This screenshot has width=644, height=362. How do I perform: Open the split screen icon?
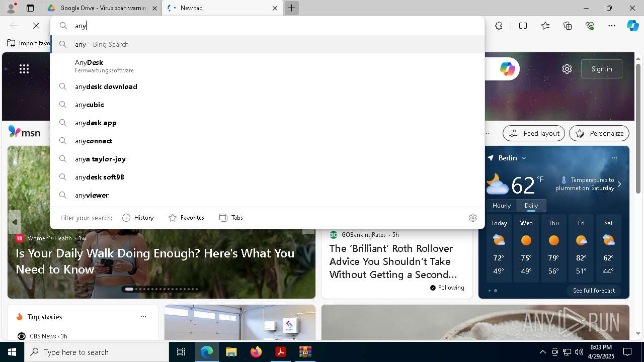(x=523, y=26)
